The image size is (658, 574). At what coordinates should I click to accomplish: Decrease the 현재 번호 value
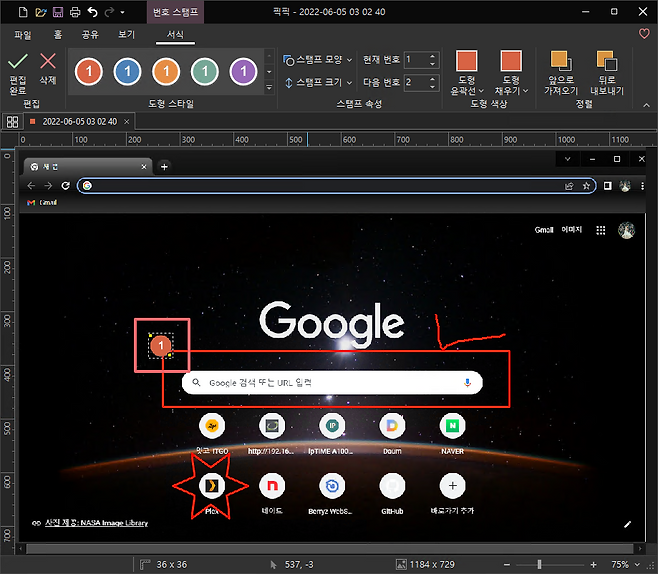pyautogui.click(x=433, y=64)
